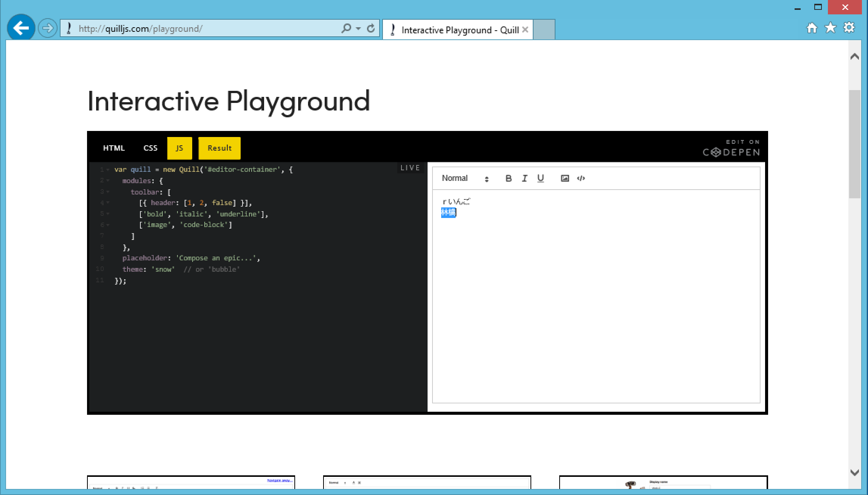This screenshot has height=495, width=868.
Task: Click the page scrollbar down arrow
Action: click(854, 472)
